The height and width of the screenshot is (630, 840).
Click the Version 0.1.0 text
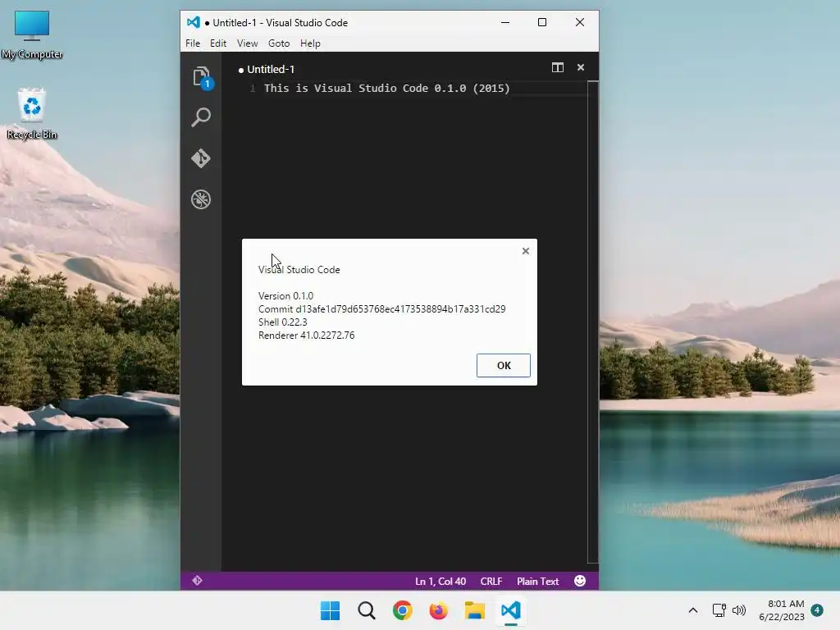[285, 295]
